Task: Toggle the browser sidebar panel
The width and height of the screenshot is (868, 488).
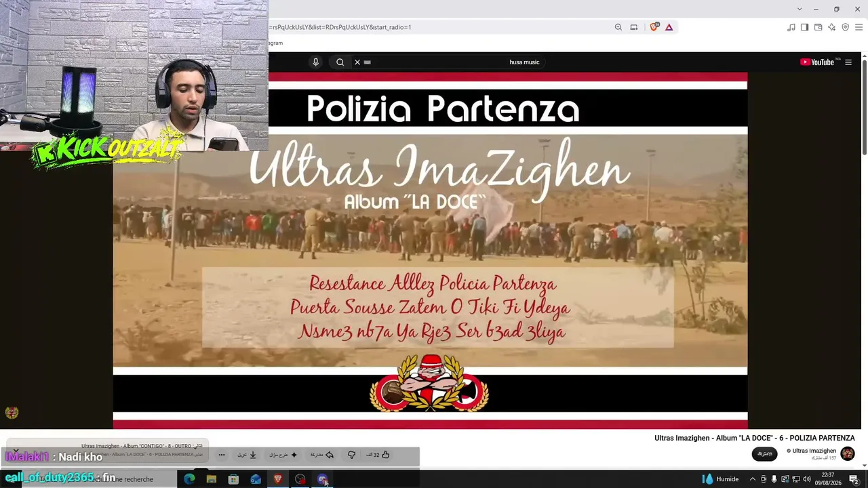Action: pos(805,27)
